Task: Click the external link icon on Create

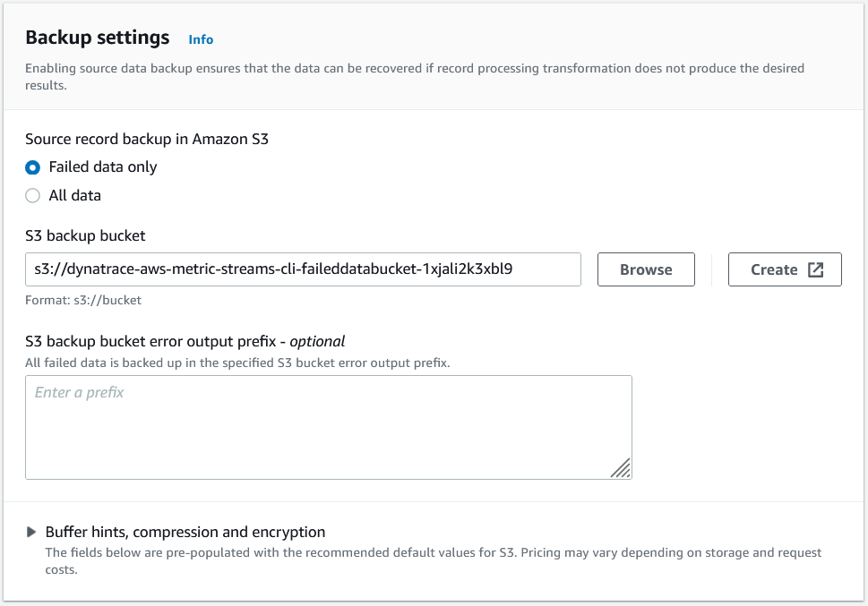Action: click(815, 269)
